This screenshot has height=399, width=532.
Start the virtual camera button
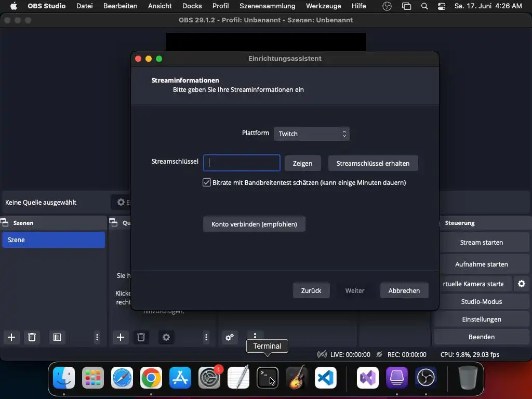pos(475,284)
